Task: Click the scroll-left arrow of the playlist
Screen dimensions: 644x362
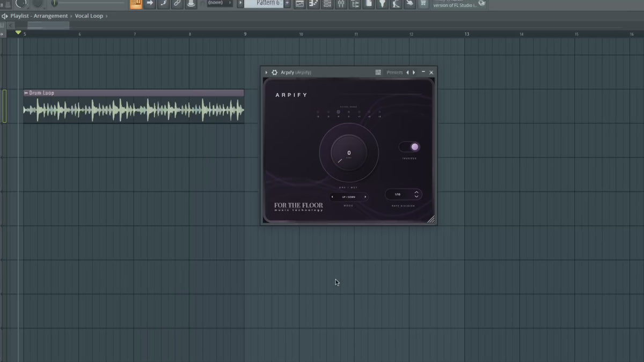Action: coord(10,25)
